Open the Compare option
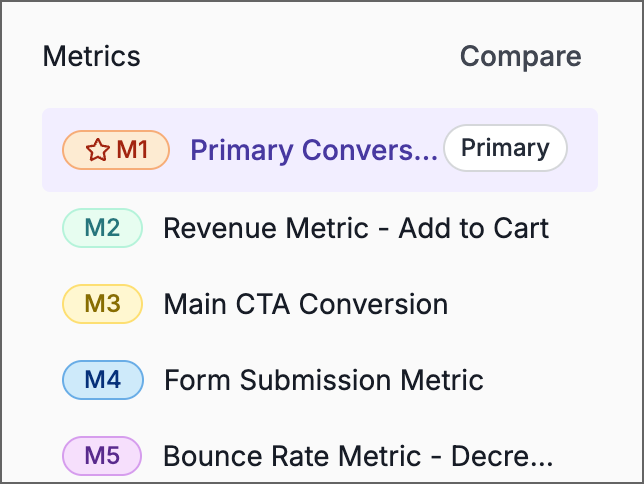644x484 pixels. (520, 56)
